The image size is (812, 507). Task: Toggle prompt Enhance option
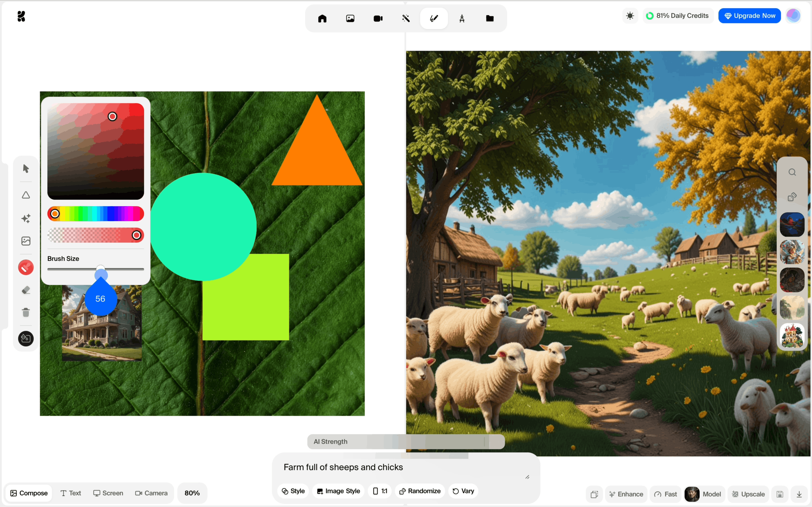tap(626, 494)
